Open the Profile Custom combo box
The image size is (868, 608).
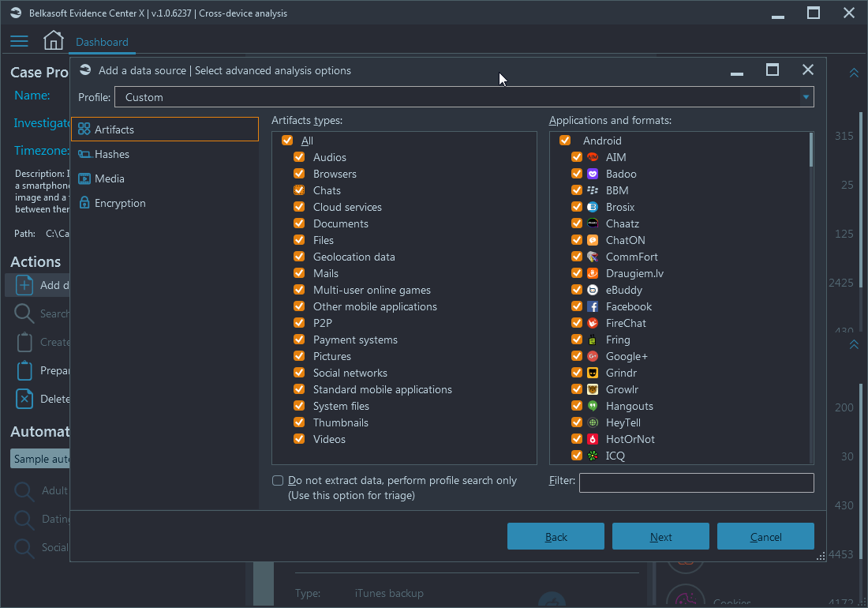tap(464, 97)
